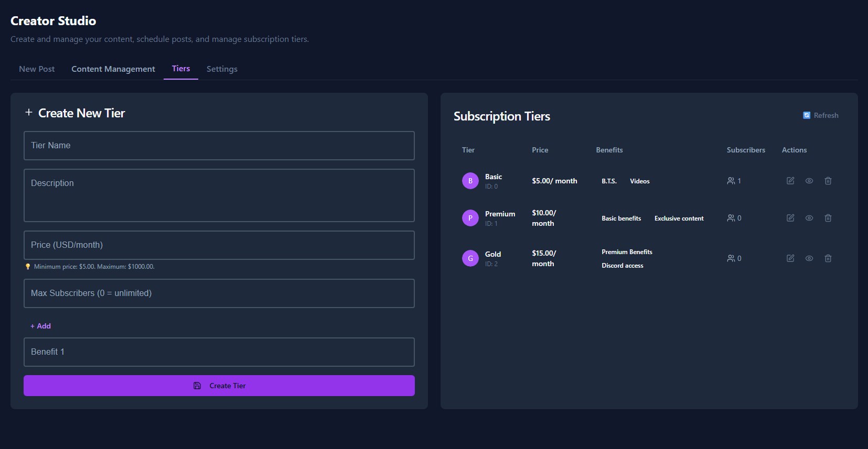This screenshot has height=449, width=868.
Task: Toggle visibility of the Gold tier
Action: click(x=809, y=258)
